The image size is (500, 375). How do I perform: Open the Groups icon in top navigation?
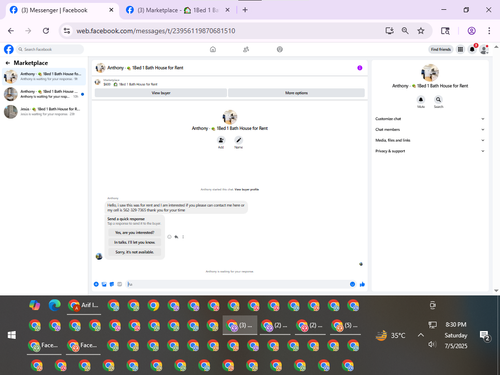click(x=280, y=49)
